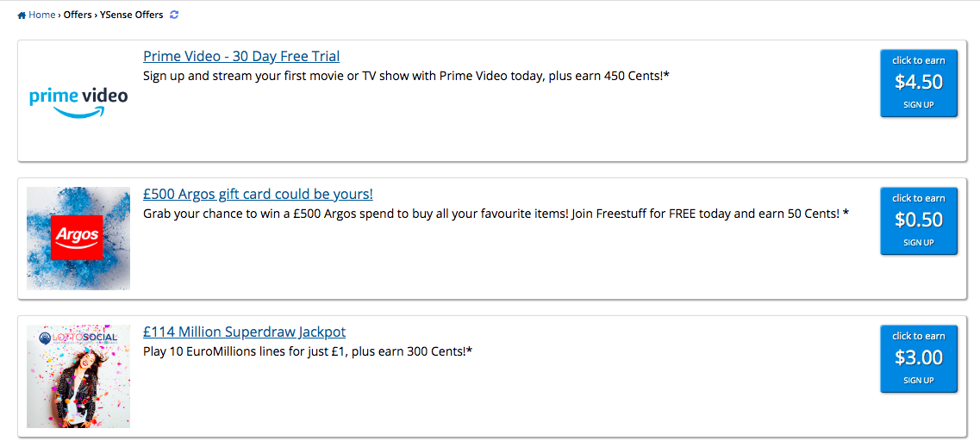The width and height of the screenshot is (980, 447).
Task: Open £114 Million Superdraw Jackpot link
Action: [245, 332]
